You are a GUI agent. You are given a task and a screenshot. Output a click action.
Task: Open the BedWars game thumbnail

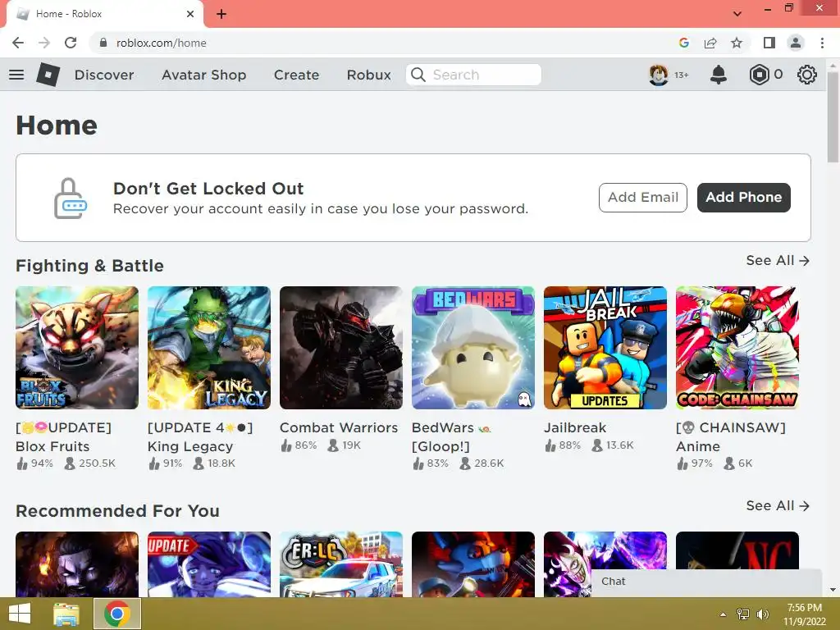click(473, 348)
